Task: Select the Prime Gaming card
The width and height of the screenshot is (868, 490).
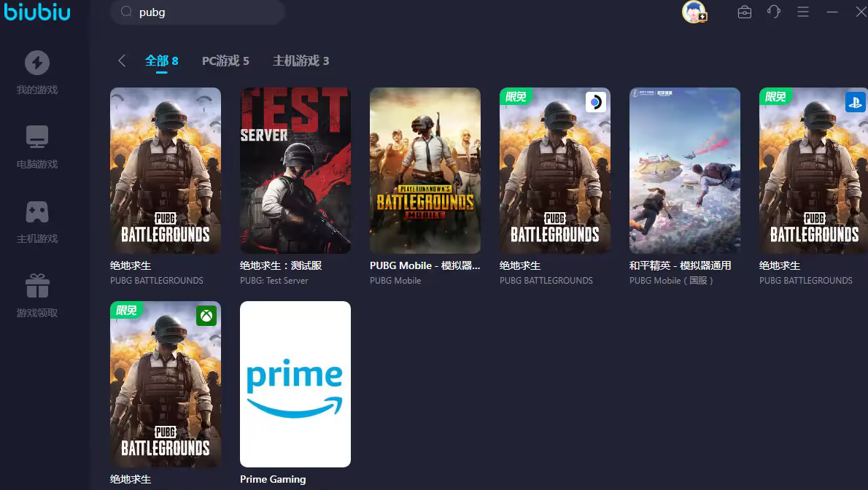Action: 295,384
